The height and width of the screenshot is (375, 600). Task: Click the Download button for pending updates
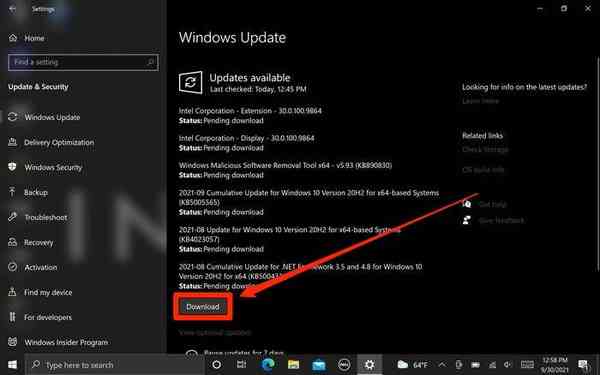coord(203,307)
